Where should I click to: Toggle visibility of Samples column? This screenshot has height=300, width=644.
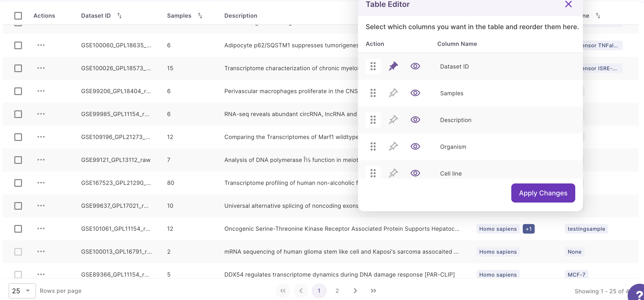[415, 93]
